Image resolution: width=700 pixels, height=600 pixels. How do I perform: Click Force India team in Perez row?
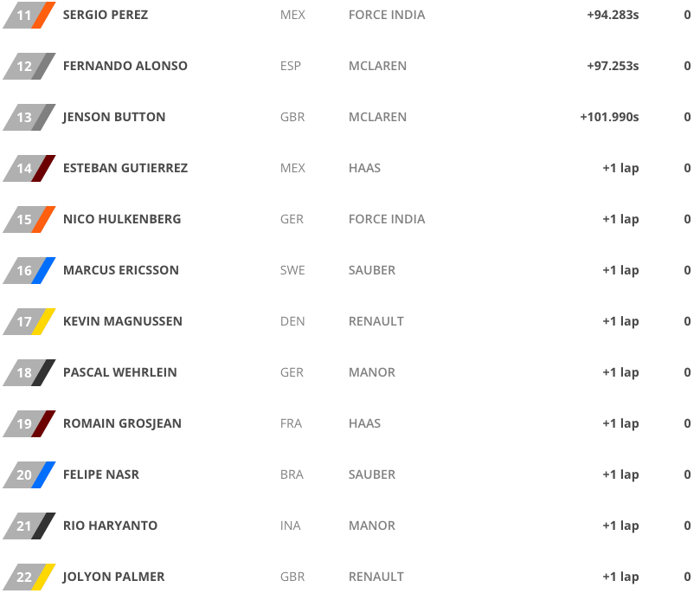pos(387,15)
